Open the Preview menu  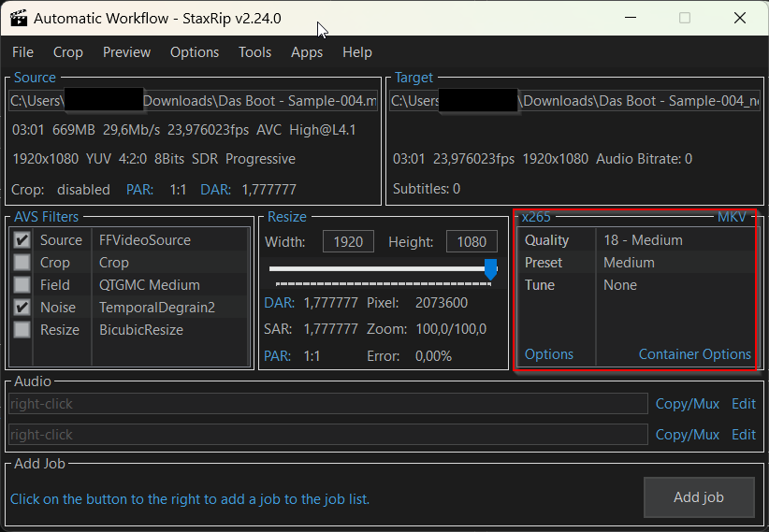126,52
